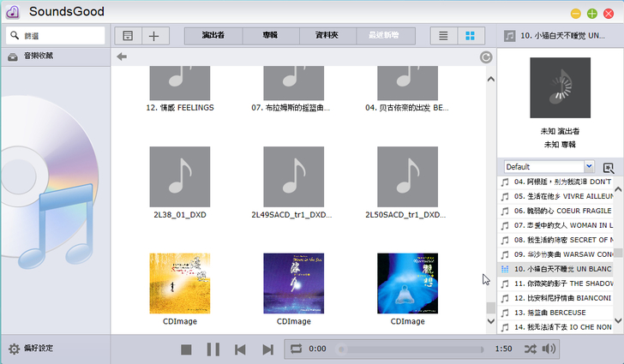Skip to the previous track

pyautogui.click(x=240, y=349)
